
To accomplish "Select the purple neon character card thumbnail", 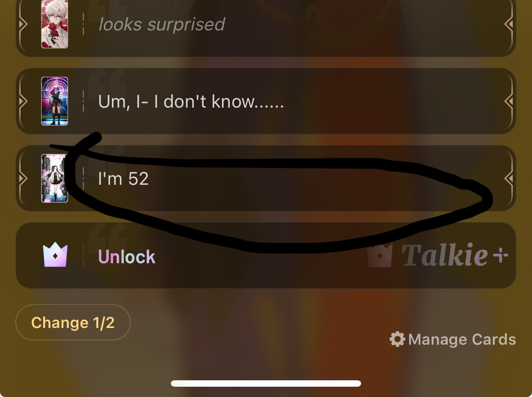I will click(x=54, y=101).
